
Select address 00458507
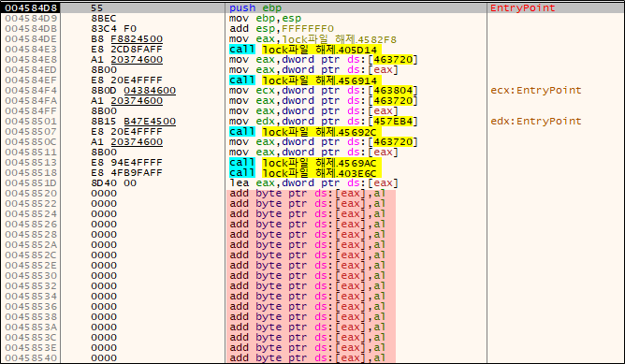(x=31, y=132)
